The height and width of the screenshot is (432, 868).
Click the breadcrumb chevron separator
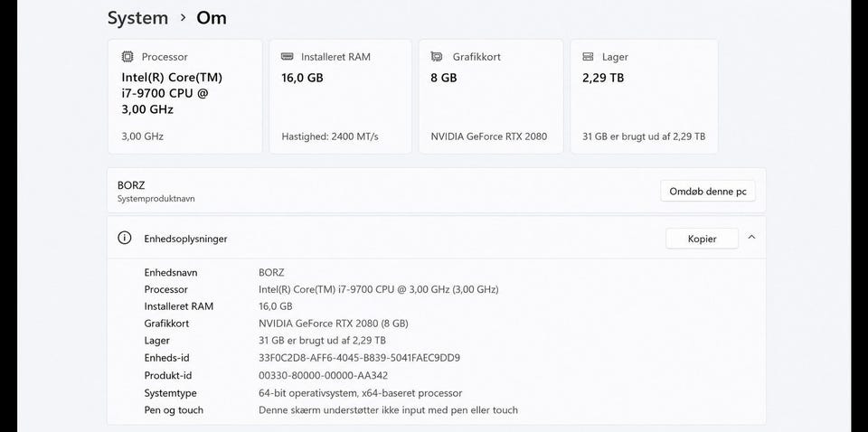point(184,18)
